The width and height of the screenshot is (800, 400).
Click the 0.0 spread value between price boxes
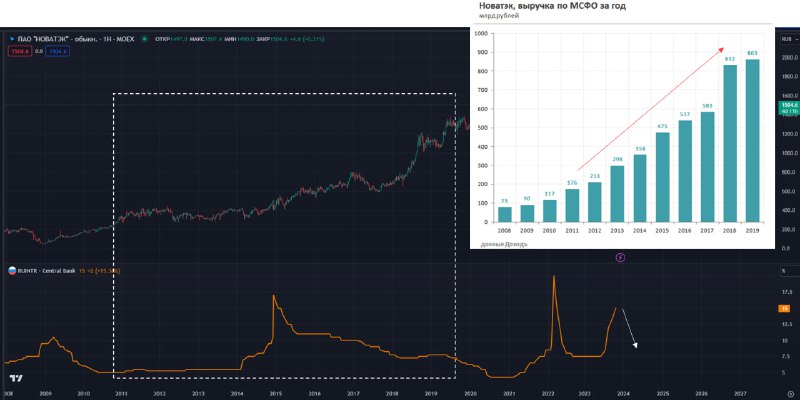coord(39,51)
